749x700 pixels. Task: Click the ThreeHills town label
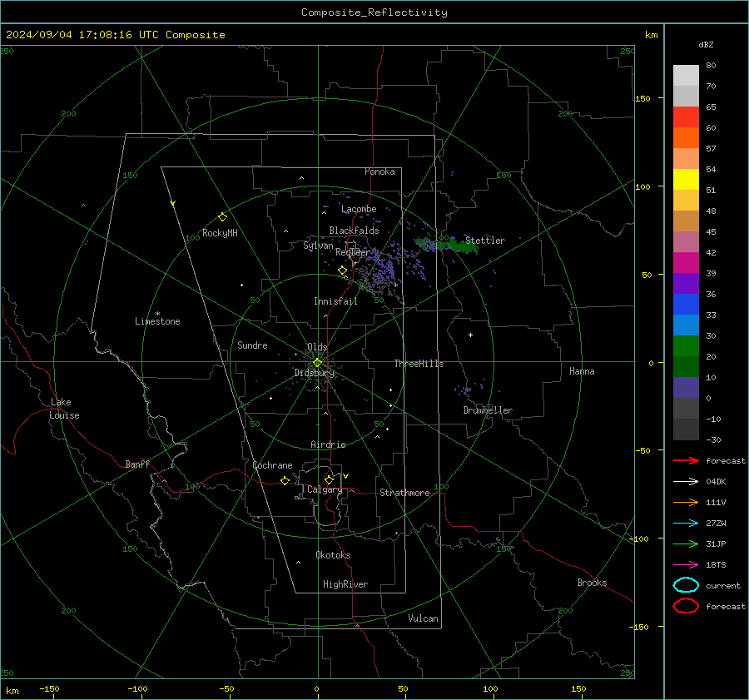pyautogui.click(x=419, y=364)
